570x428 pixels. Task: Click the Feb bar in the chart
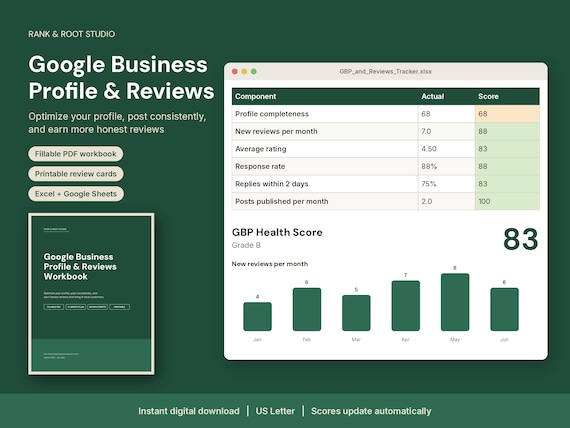point(307,309)
